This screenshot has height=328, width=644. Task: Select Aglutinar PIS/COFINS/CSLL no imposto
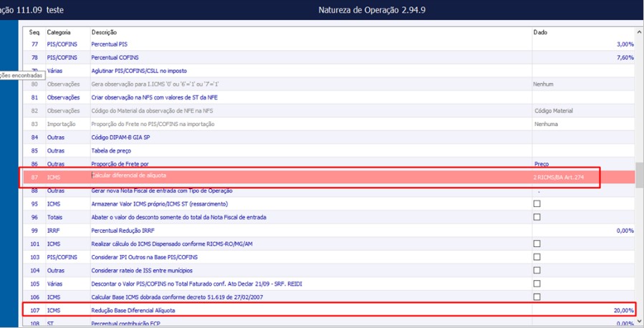tap(139, 71)
